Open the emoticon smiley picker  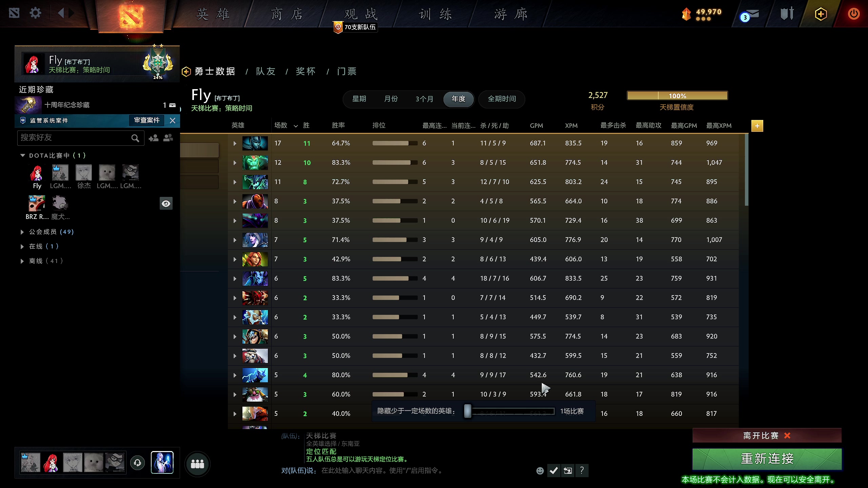point(540,471)
